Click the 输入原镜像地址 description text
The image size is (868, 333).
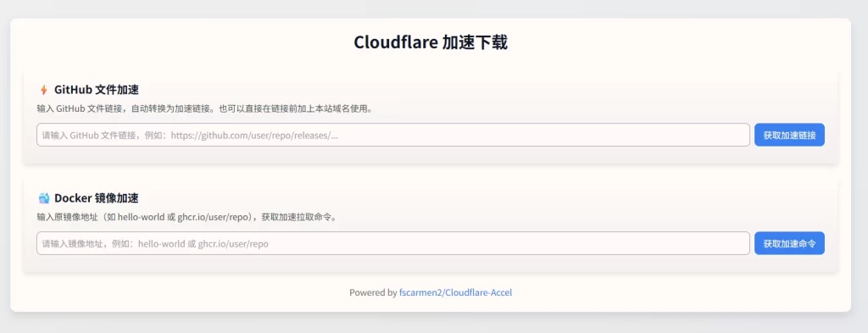click(x=187, y=217)
